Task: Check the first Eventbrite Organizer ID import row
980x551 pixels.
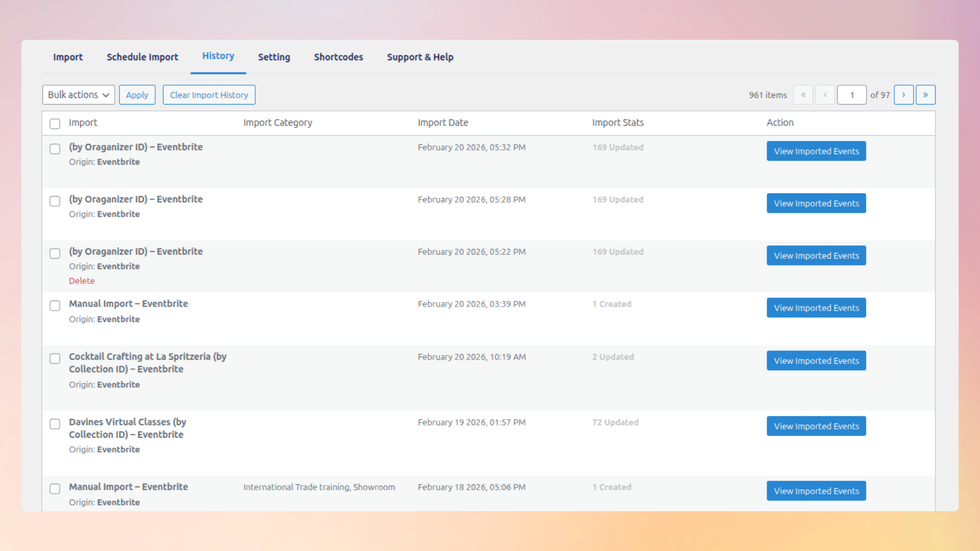Action: pos(55,149)
